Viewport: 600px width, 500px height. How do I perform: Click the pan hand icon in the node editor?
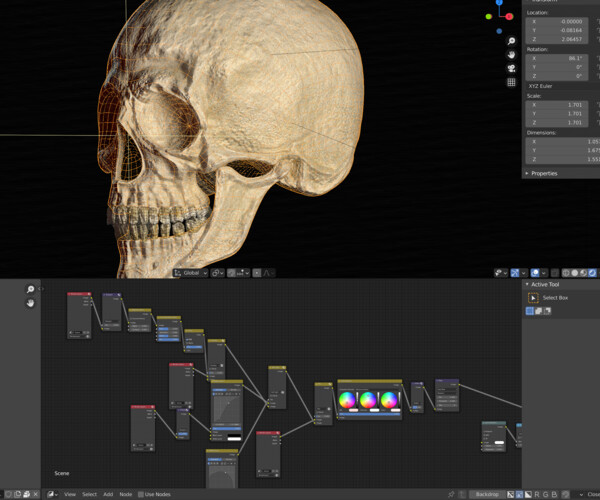click(x=30, y=303)
